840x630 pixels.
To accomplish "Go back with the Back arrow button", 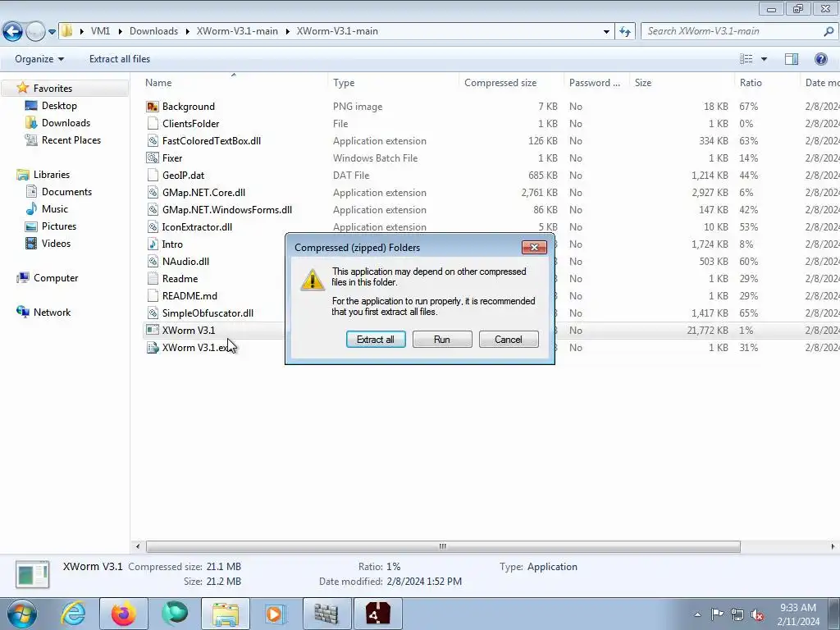I will 13,32.
